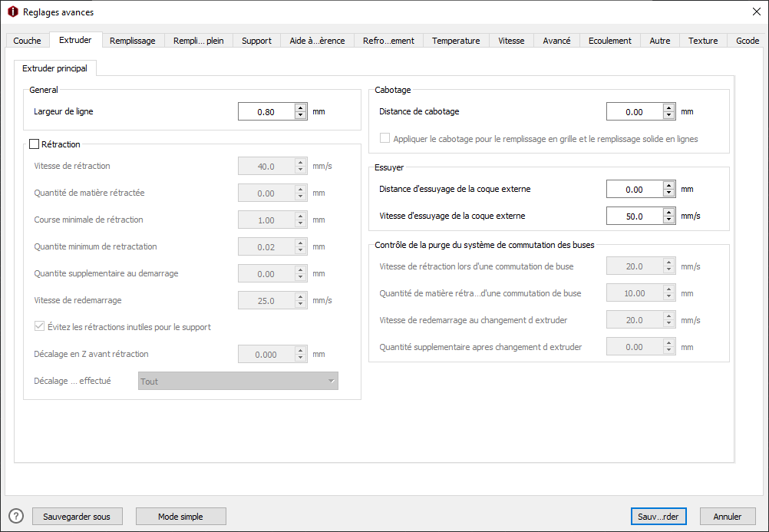Open the Décalage effectué Tout dropdown
The width and height of the screenshot is (769, 532).
[x=239, y=381]
